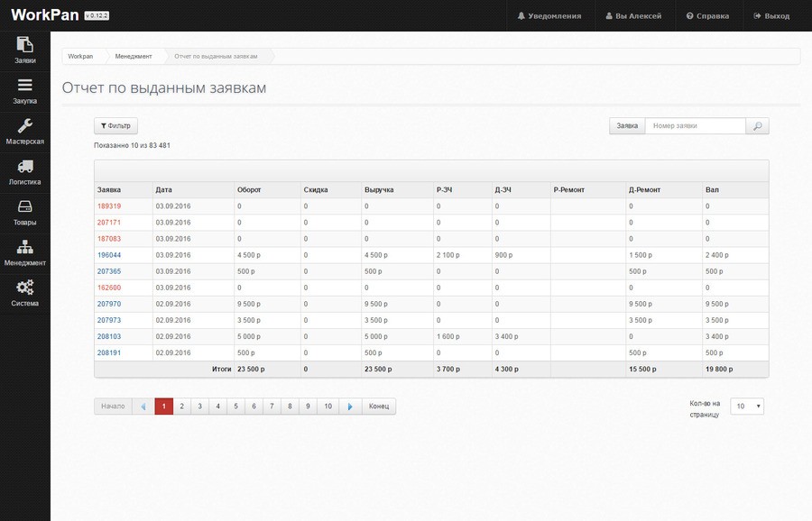Click Выход to log out
Viewport: 812px width, 521px height.
[771, 16]
